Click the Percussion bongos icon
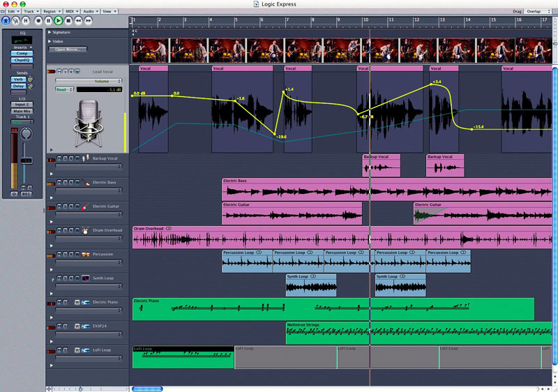 pos(85,255)
